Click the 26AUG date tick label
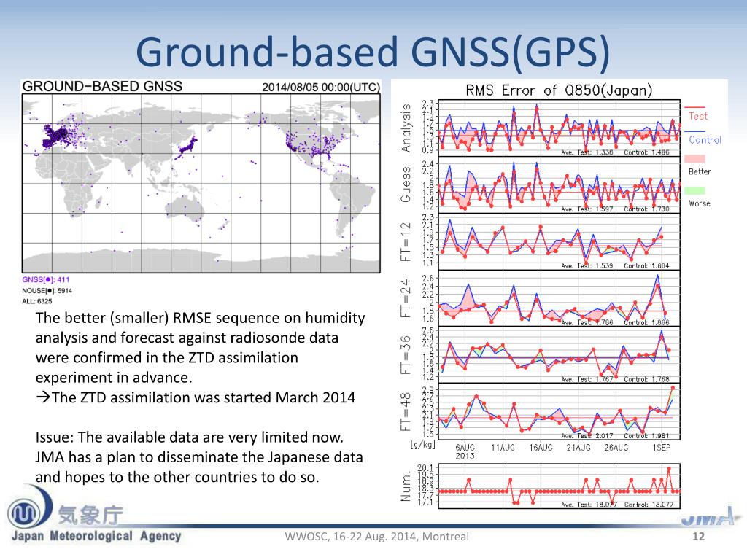 coord(616,448)
